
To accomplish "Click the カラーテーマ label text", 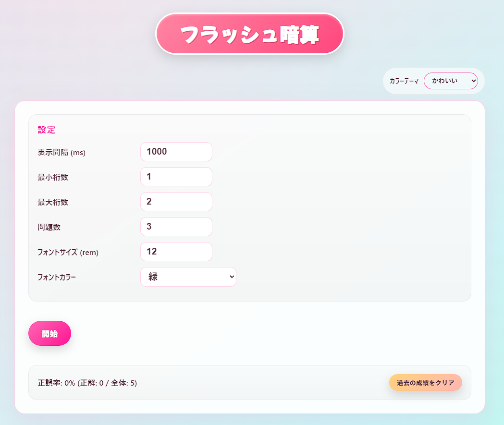I will click(404, 81).
